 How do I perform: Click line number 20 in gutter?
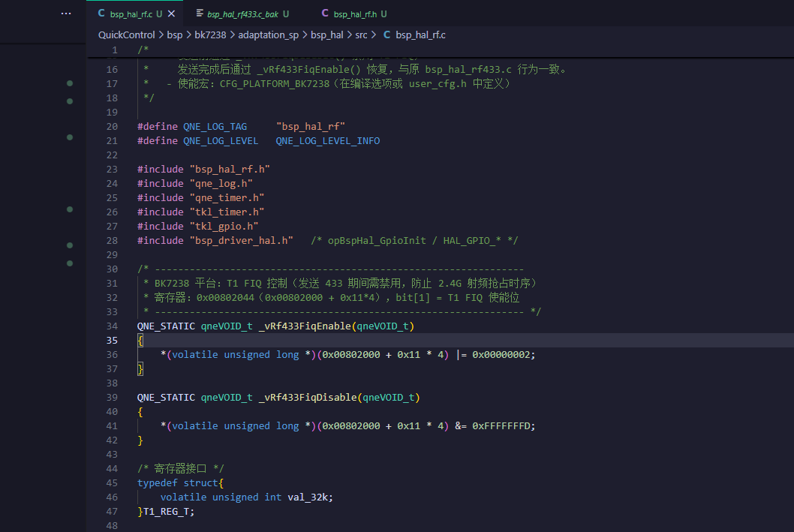112,127
